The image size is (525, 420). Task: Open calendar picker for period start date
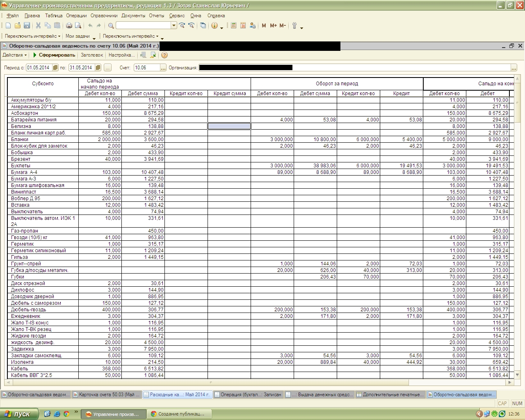[x=56, y=68]
